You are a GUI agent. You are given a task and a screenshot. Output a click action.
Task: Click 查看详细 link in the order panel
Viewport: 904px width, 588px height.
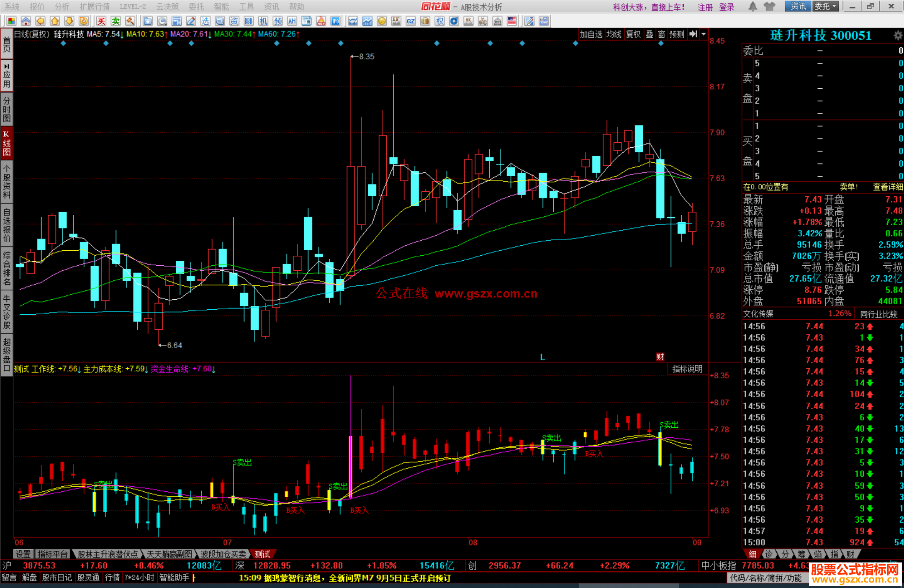click(888, 187)
